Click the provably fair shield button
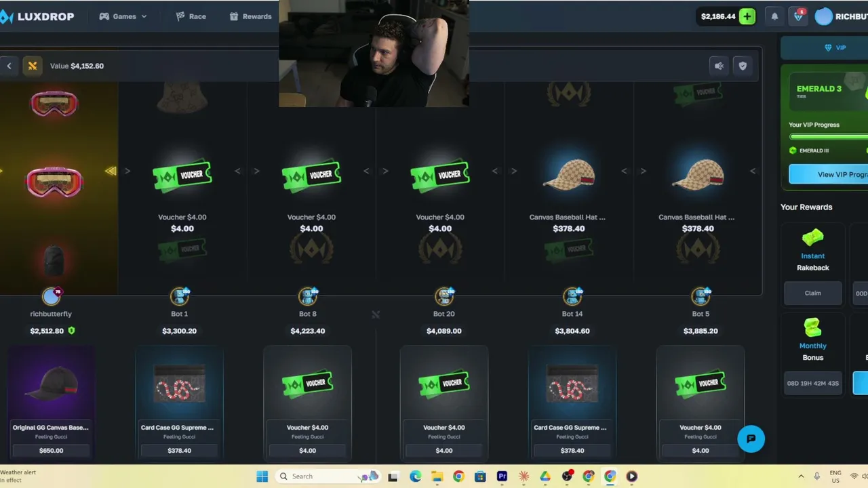Viewport: 868px width, 488px height. point(743,66)
